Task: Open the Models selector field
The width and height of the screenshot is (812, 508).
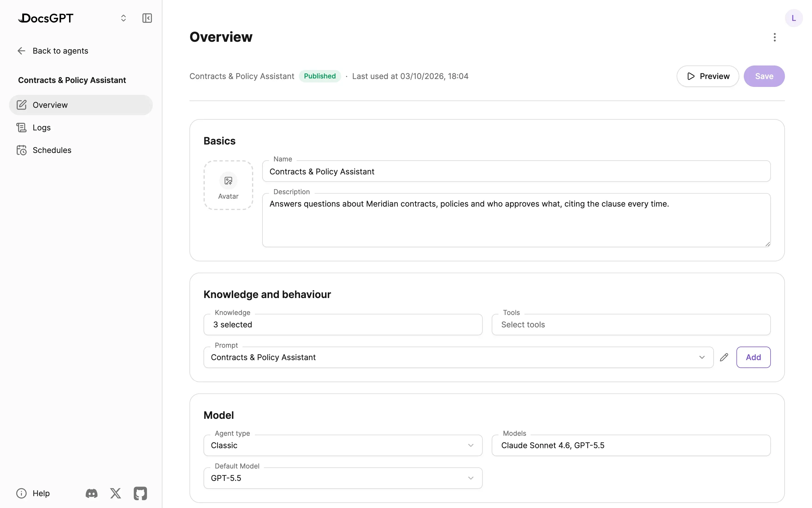Action: (x=631, y=445)
